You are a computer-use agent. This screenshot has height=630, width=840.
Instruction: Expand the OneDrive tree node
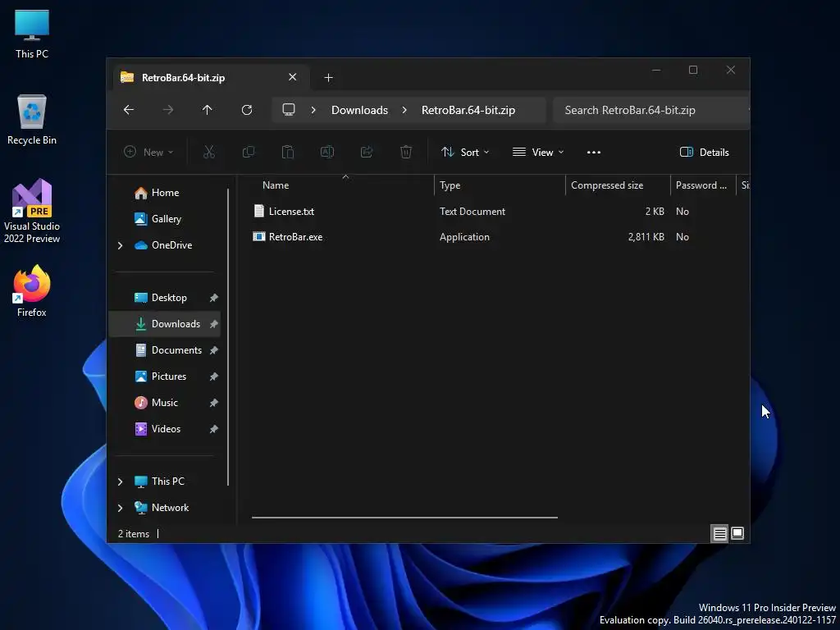click(x=120, y=245)
